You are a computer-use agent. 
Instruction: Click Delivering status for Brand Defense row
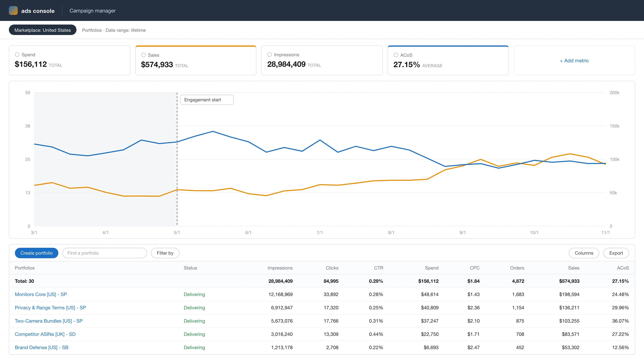[x=194, y=347]
